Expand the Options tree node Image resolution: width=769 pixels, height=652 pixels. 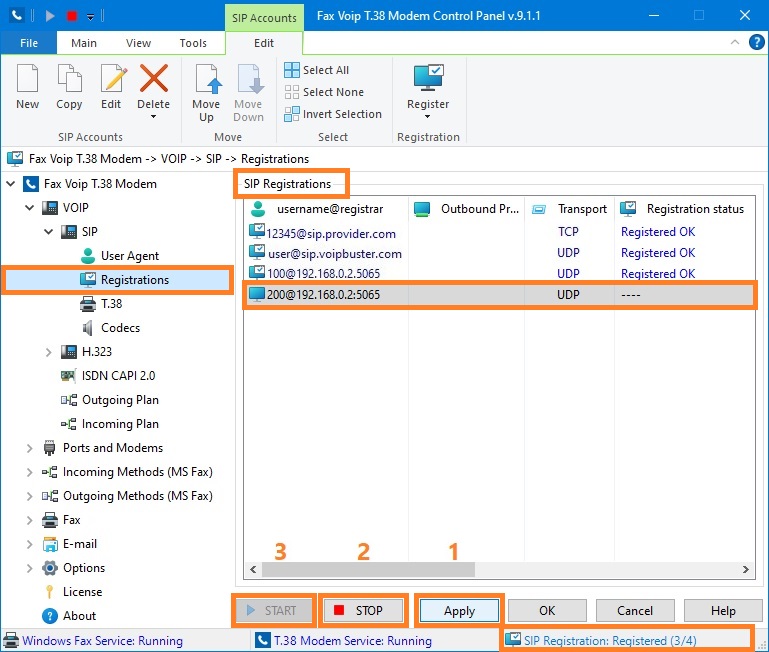(29, 569)
